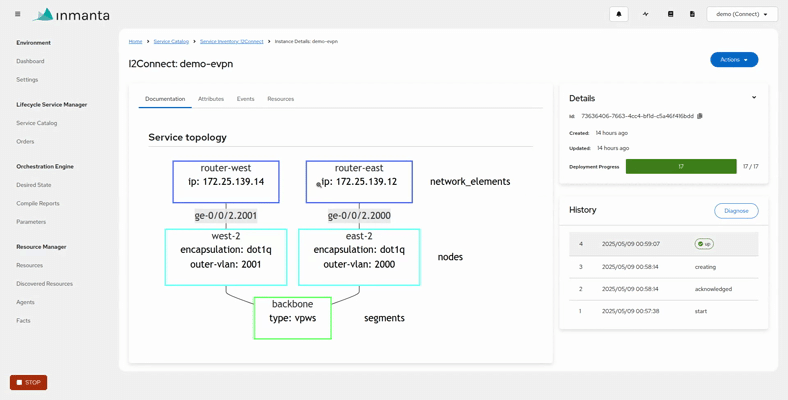Open the notifications bell

(619, 14)
